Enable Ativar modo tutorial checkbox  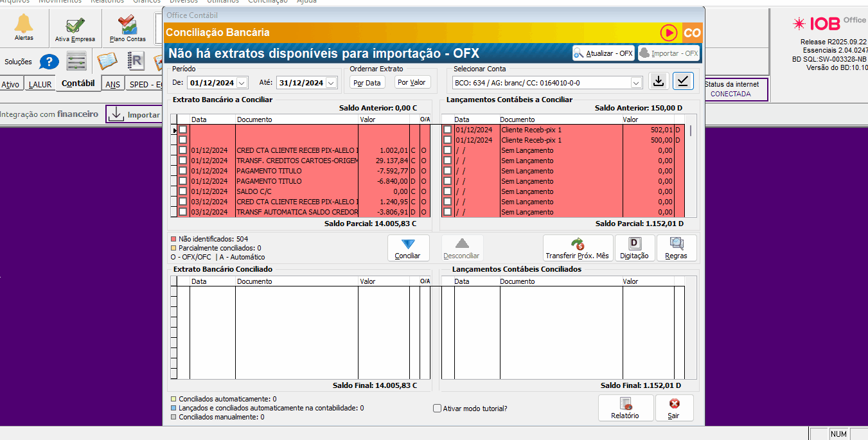438,409
